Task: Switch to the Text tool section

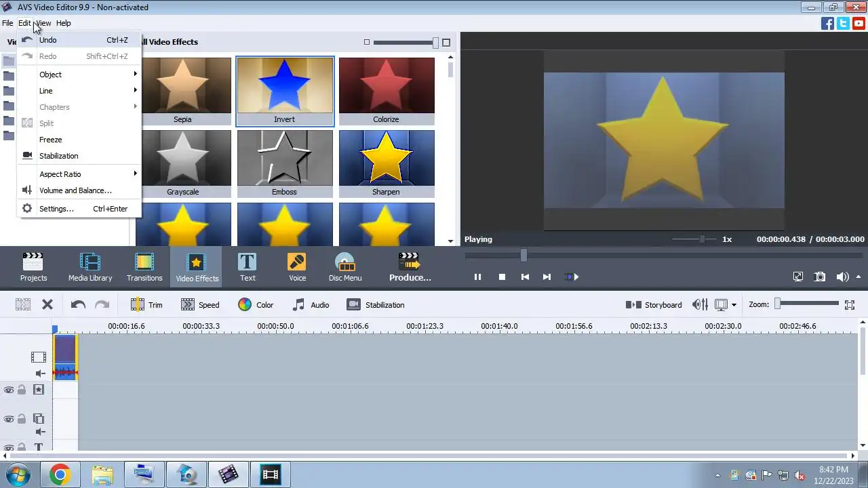Action: [x=248, y=266]
